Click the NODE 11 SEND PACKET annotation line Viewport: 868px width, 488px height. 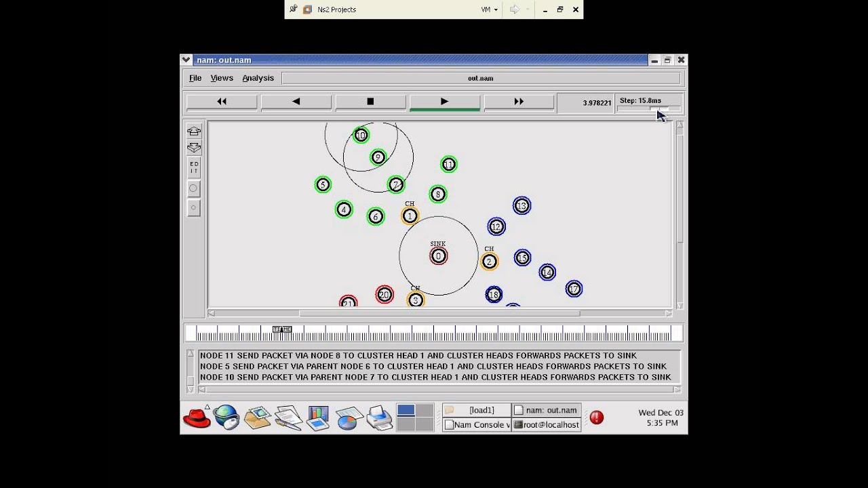pyautogui.click(x=418, y=355)
